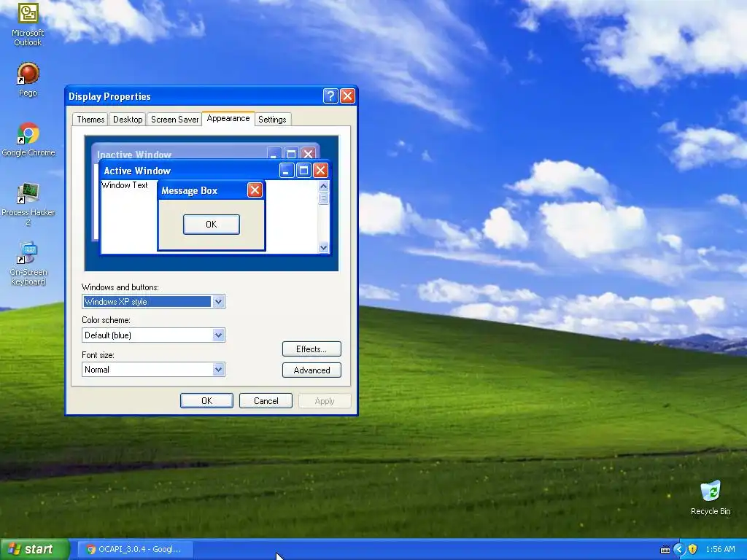Click the preview Inactive Window title
Screen dimensions: 747x560
134,155
